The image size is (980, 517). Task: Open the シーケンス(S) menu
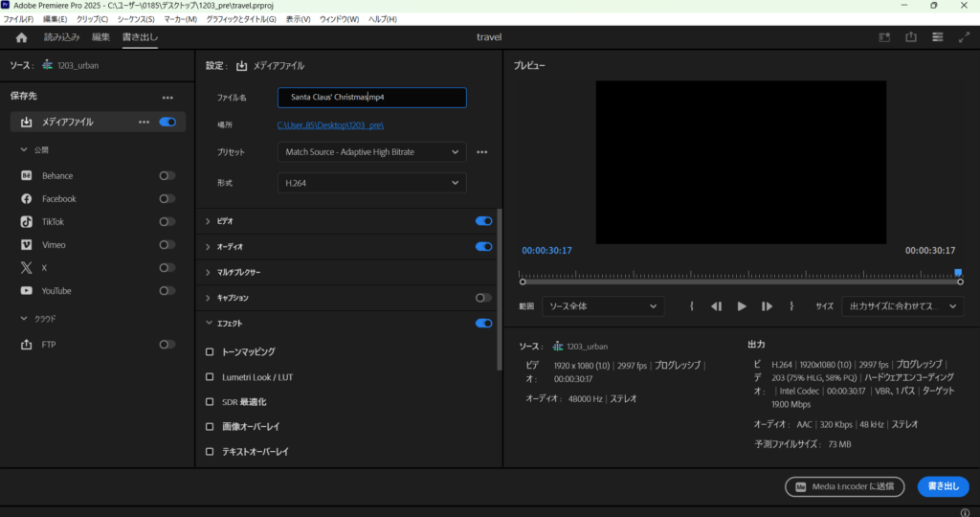(136, 19)
